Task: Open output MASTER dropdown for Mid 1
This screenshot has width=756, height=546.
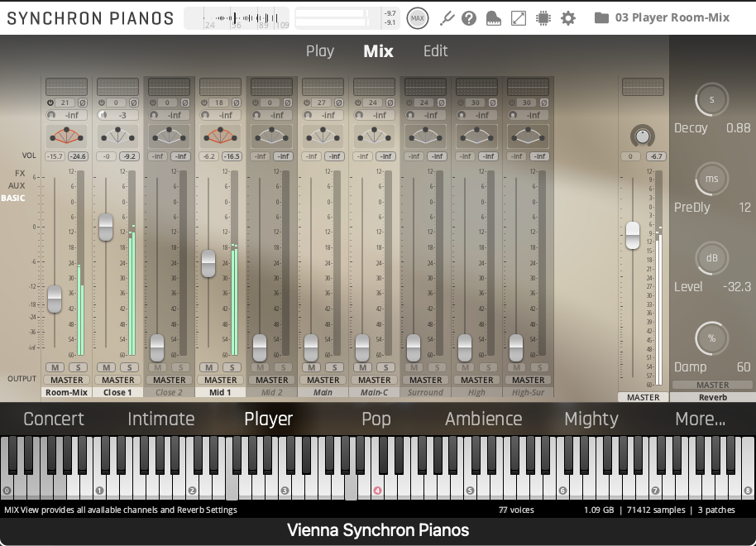Action: tap(221, 381)
